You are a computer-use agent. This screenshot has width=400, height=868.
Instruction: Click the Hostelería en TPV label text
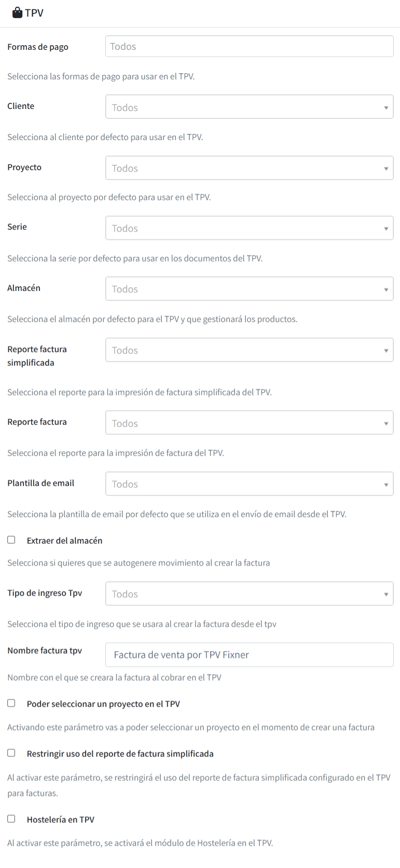click(61, 820)
